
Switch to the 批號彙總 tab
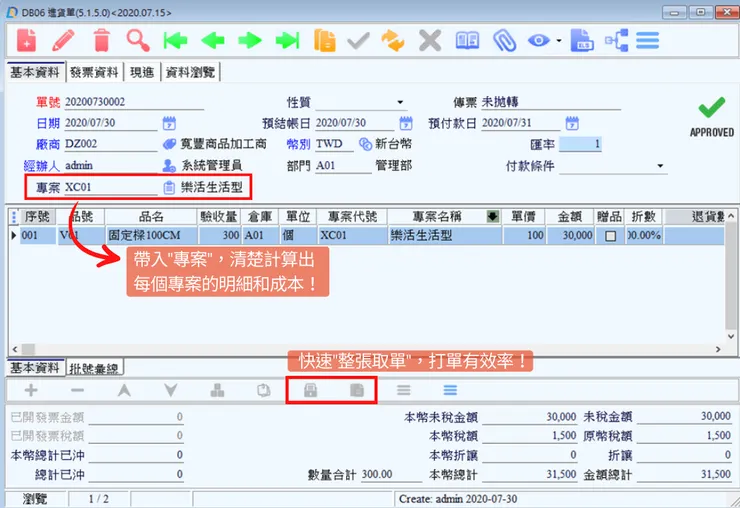93,368
